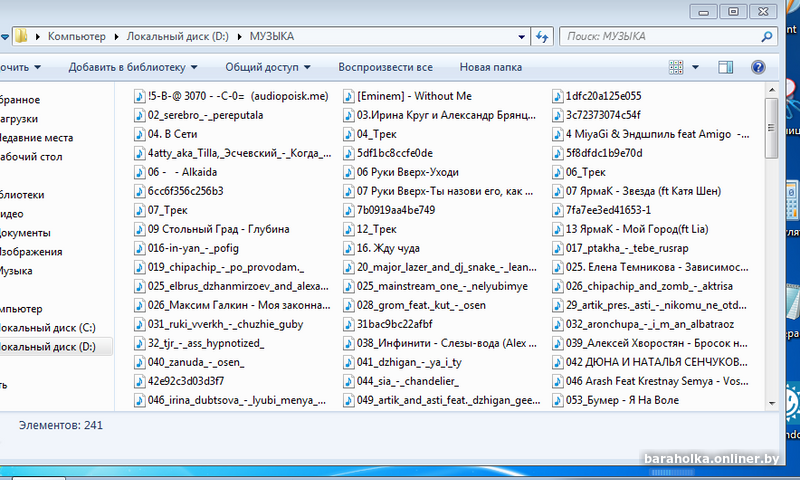Open "Локальный диск (C:)" in navigation pane
The width and height of the screenshot is (800, 480).
click(47, 328)
